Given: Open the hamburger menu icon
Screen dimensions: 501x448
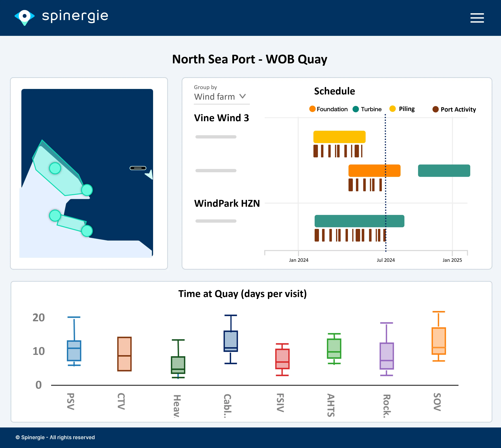Looking at the screenshot, I should click(477, 18).
